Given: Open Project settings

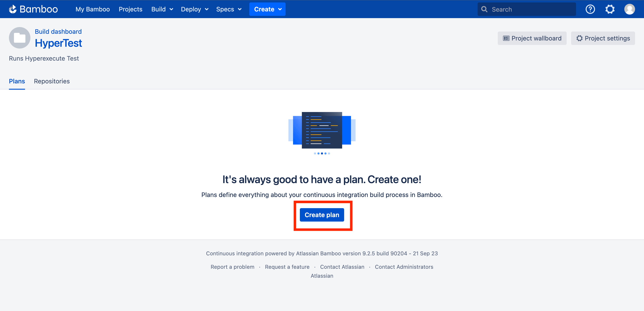Looking at the screenshot, I should pyautogui.click(x=603, y=38).
